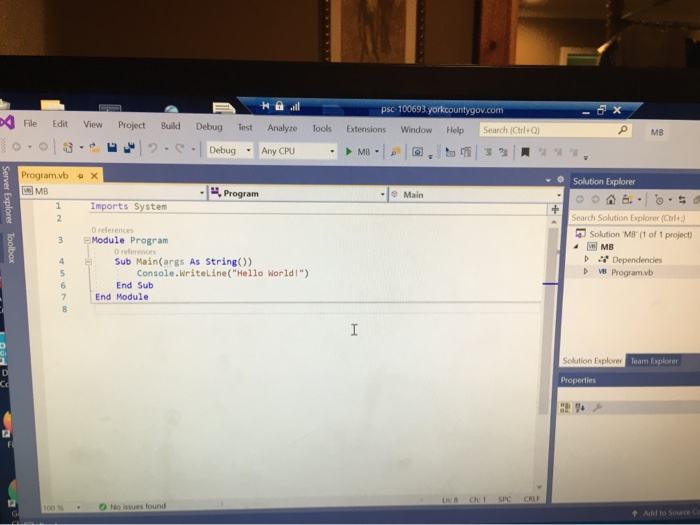Click the Properties panel Alphabetical sort icon
Screen dimensions: 700x525
[x=580, y=407]
